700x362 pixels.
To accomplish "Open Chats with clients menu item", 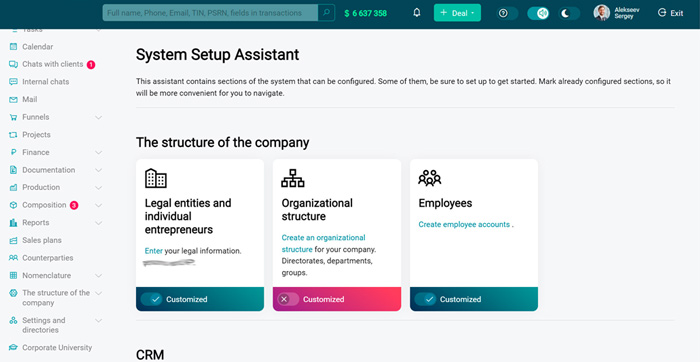I will (x=53, y=64).
